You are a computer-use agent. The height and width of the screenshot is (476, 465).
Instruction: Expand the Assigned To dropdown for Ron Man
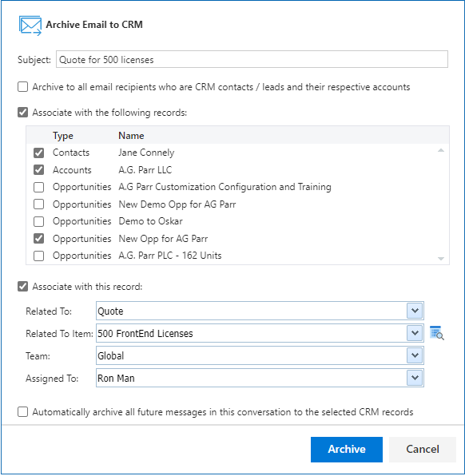[415, 378]
